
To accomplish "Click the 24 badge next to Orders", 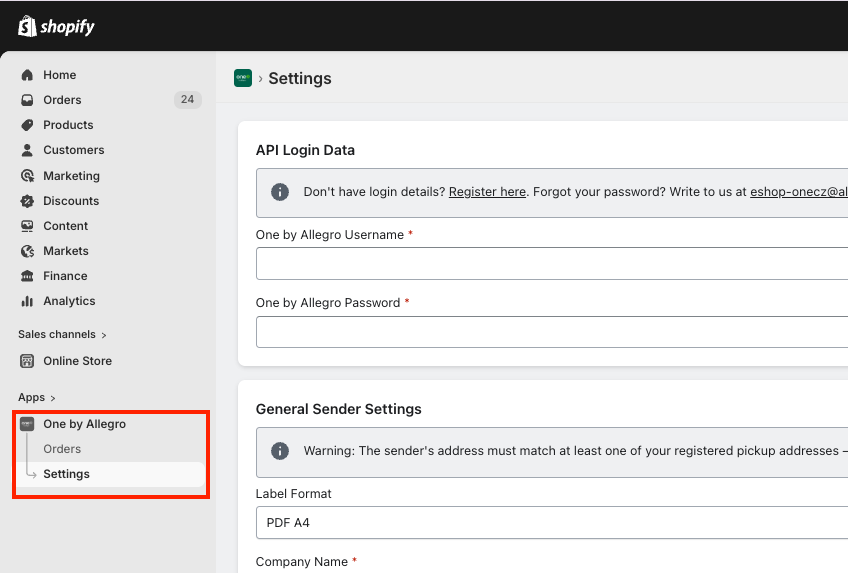I will pyautogui.click(x=187, y=99).
